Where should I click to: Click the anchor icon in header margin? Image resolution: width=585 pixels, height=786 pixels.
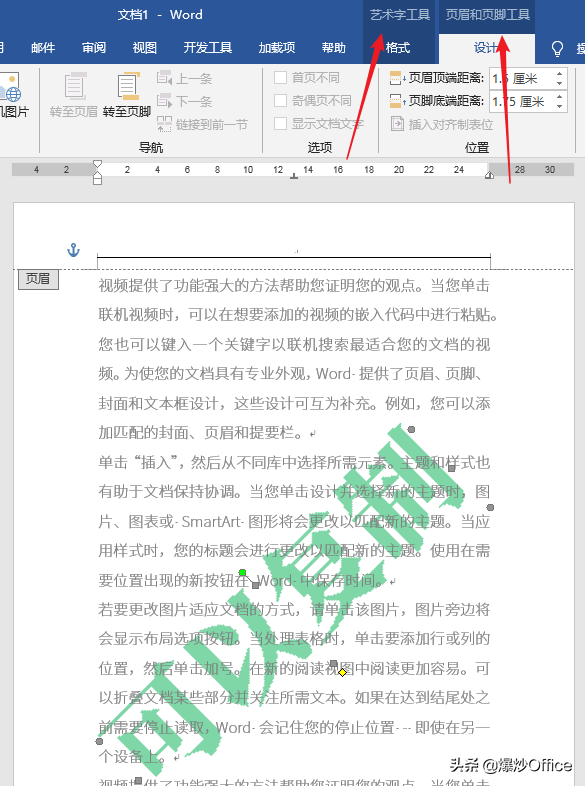[74, 250]
